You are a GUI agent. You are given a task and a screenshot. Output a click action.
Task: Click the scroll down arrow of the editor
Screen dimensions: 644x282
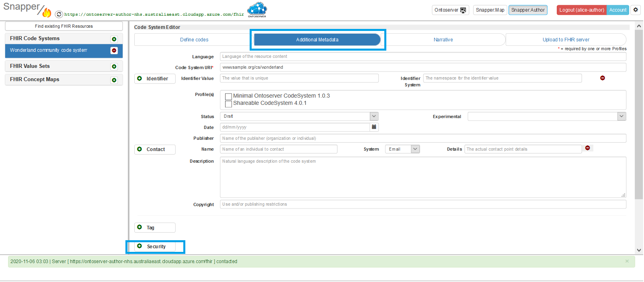(639, 250)
